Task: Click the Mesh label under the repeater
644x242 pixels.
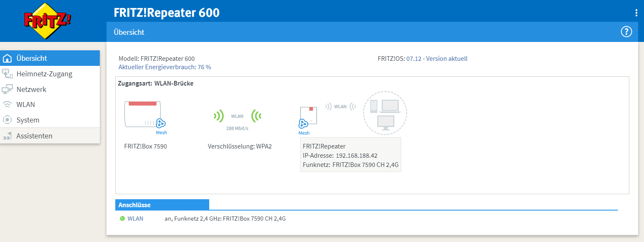Action: pos(304,133)
